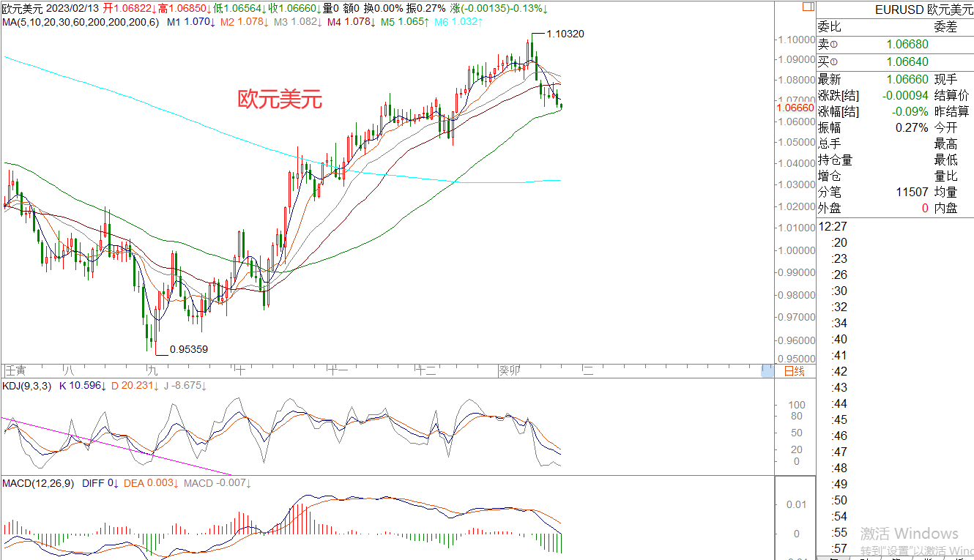Click the 外盘 label
The width and height of the screenshot is (974, 560).
click(830, 208)
